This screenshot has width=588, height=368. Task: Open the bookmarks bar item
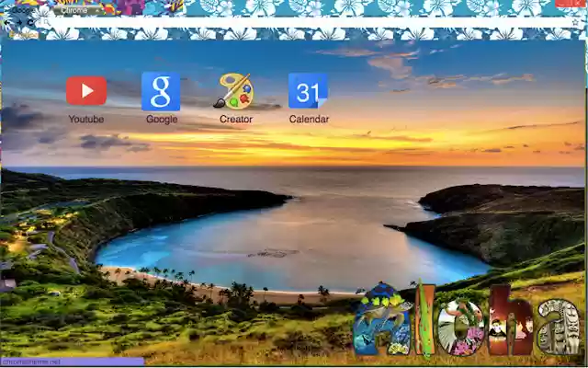click(23, 35)
